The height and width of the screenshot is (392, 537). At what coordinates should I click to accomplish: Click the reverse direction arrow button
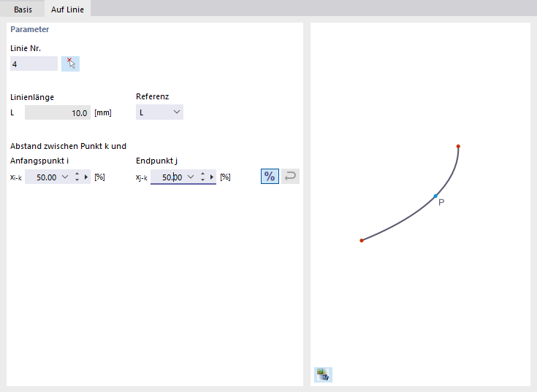click(x=291, y=176)
